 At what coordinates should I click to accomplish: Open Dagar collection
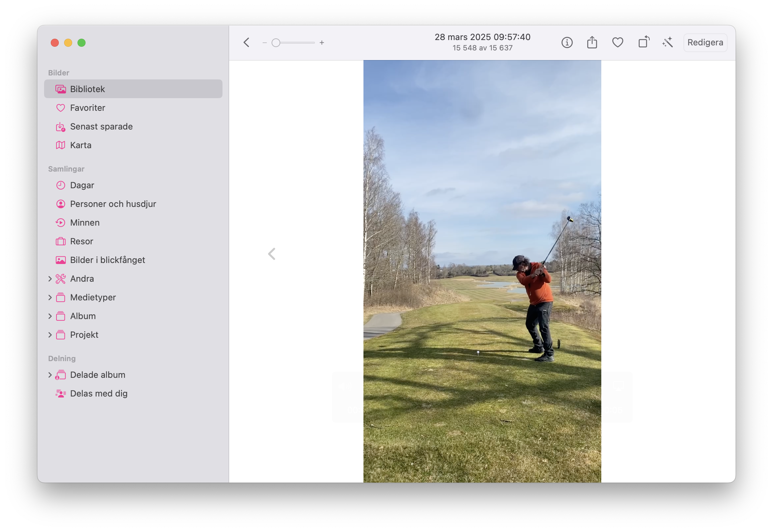(133, 185)
